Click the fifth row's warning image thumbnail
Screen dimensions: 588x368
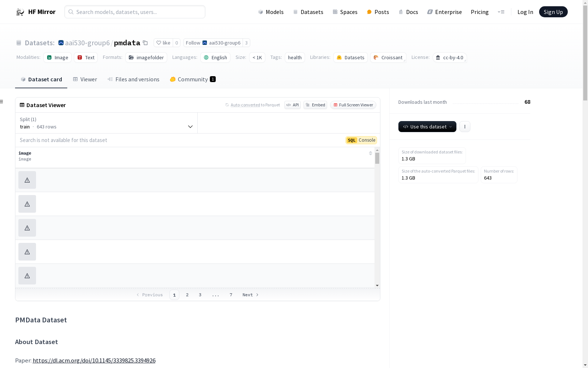(x=27, y=276)
